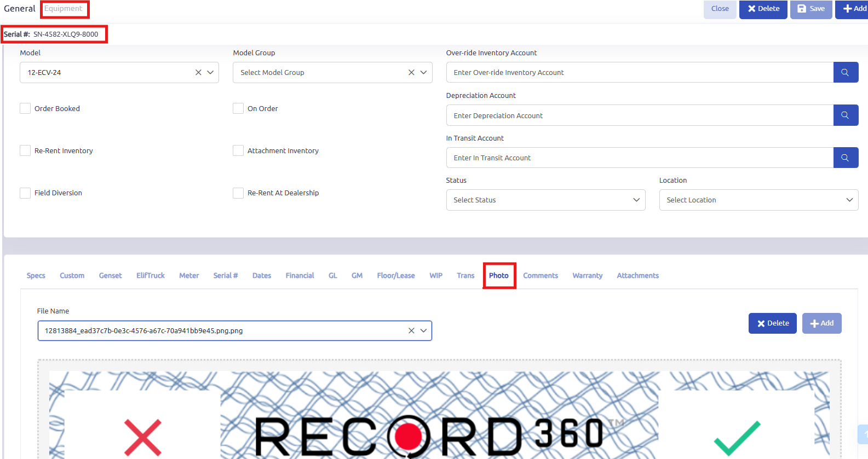Expand the Model Group dropdown arrow
This screenshot has height=459, width=868.
pyautogui.click(x=423, y=72)
